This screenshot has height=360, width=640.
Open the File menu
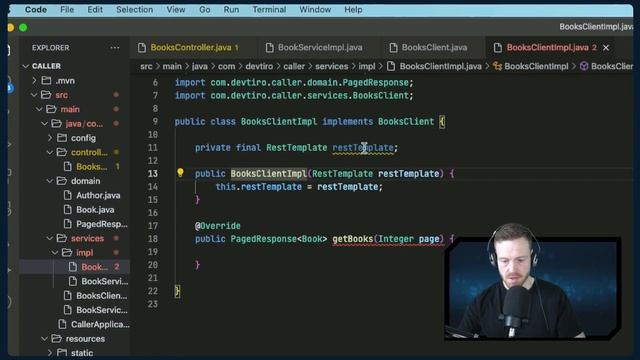[x=67, y=9]
